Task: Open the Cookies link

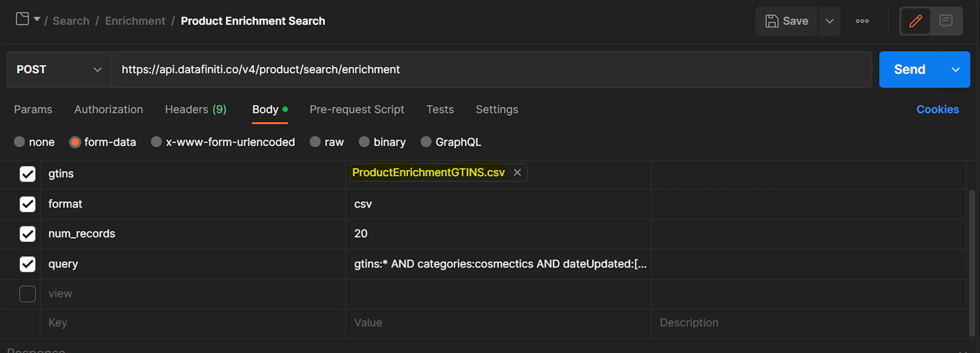Action: 937,110
